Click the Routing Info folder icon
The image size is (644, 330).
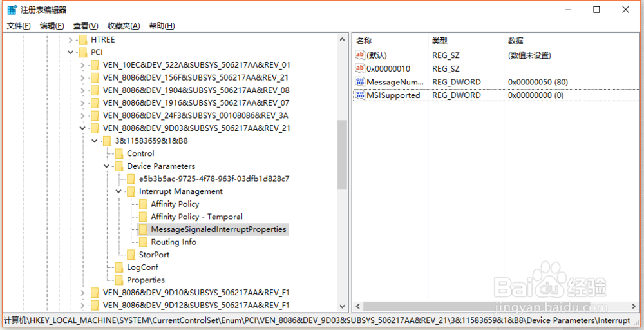143,242
